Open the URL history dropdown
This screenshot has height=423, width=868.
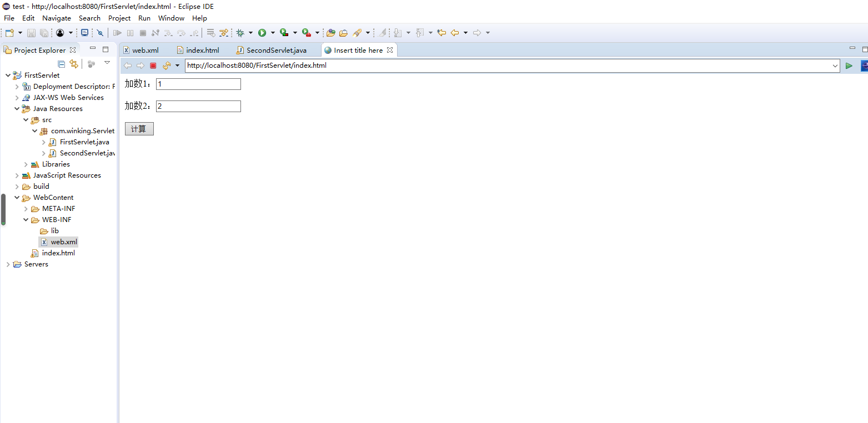tap(835, 66)
